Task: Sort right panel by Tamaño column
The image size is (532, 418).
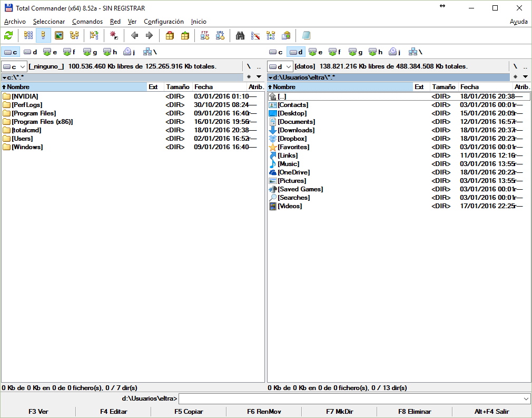Action: 444,87
